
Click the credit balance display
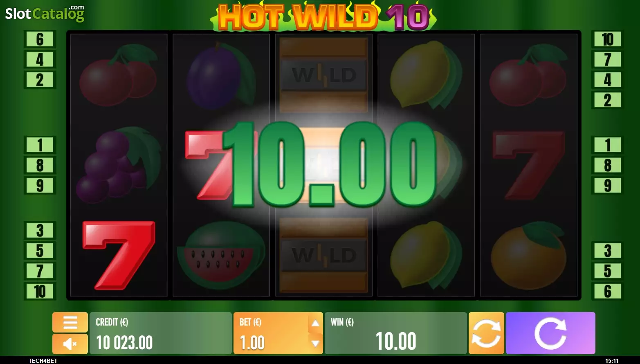coord(160,333)
